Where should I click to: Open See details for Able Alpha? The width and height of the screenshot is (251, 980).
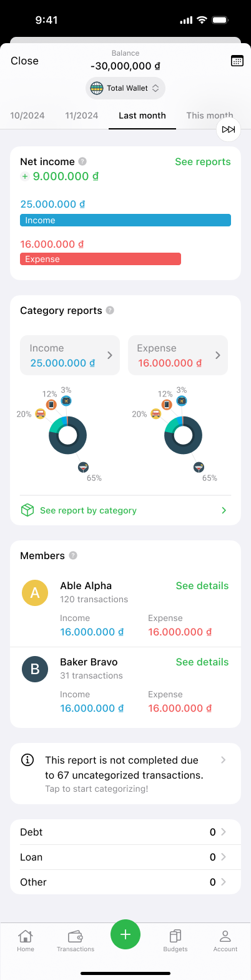point(202,585)
